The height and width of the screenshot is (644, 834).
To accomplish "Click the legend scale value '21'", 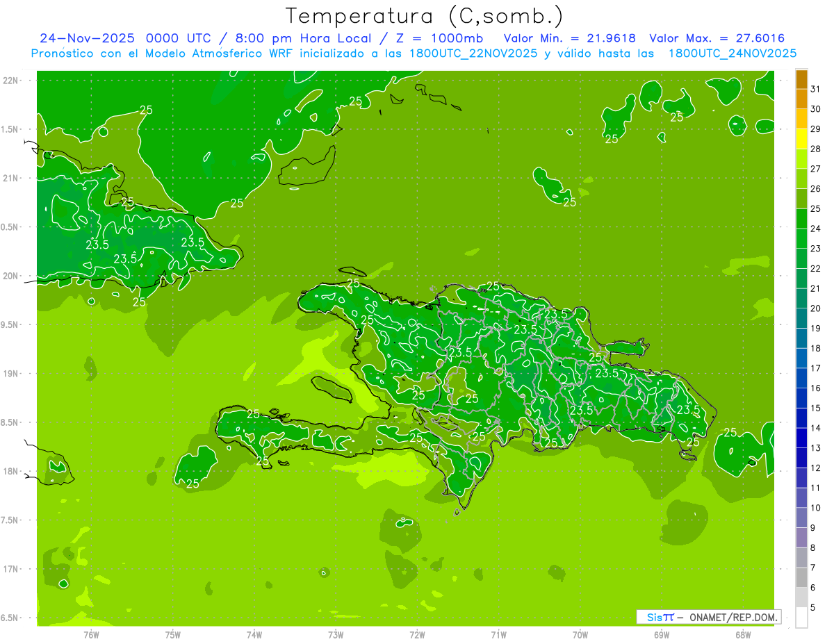I will (816, 288).
